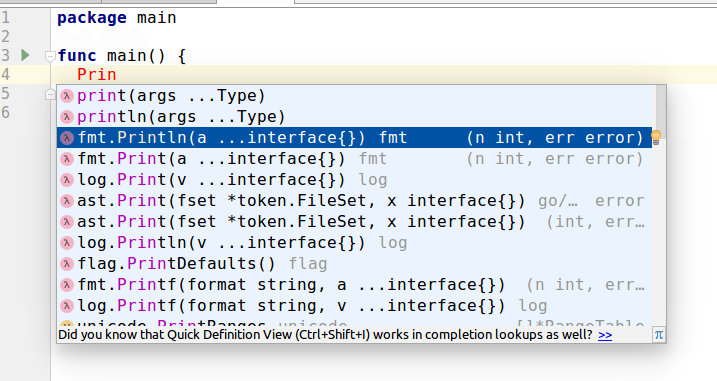717x381 pixels.
Task: Click the lightbulb intention icon beside fmt.Println
Action: point(656,137)
